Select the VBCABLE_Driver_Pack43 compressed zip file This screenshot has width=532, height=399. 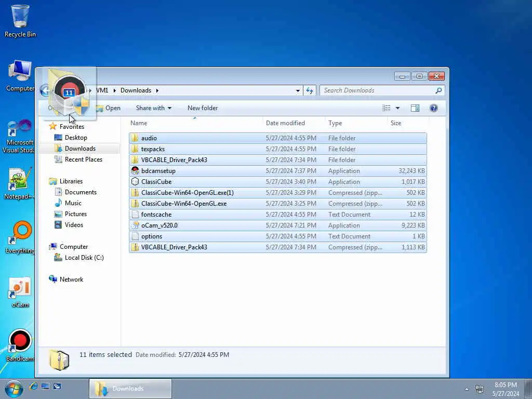pos(277,247)
